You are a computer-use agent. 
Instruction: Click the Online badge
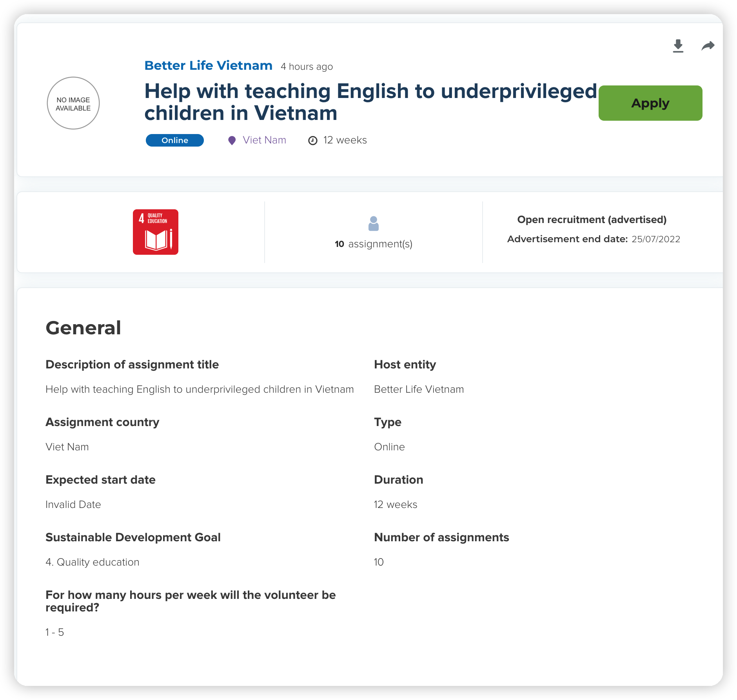(175, 140)
